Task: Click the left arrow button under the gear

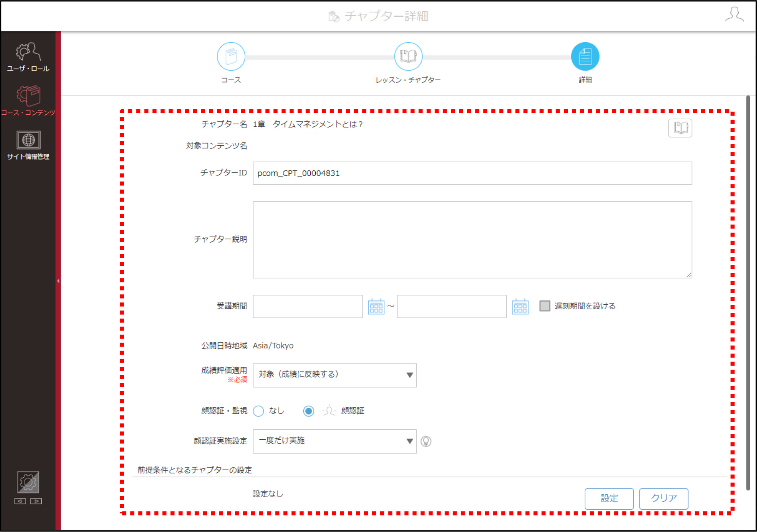Action: [x=20, y=501]
